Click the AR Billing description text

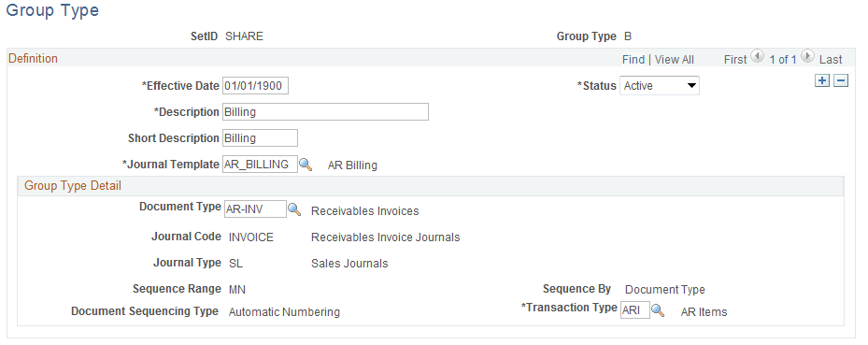(x=352, y=165)
